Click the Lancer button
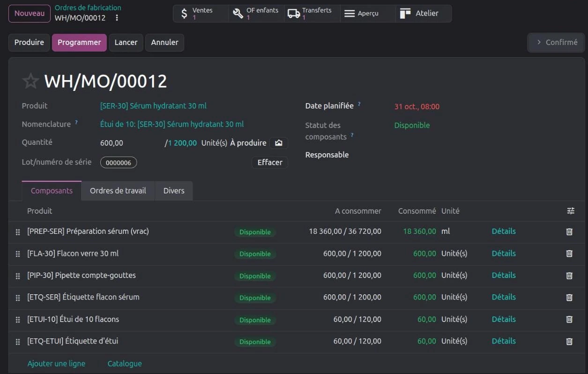The image size is (588, 374). 126,42
